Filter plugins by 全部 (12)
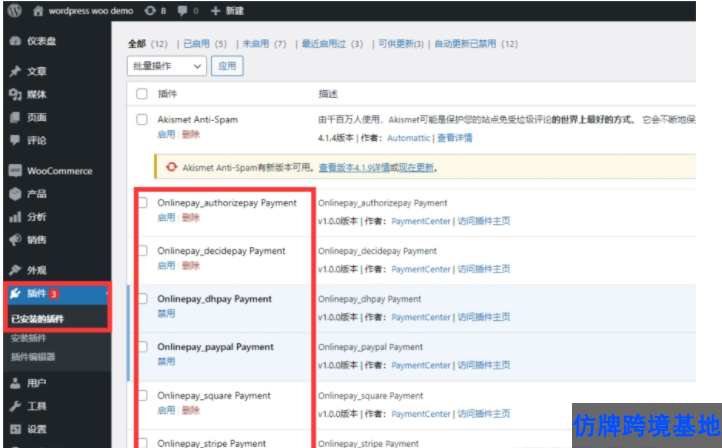The width and height of the screenshot is (722, 448). pyautogui.click(x=147, y=44)
